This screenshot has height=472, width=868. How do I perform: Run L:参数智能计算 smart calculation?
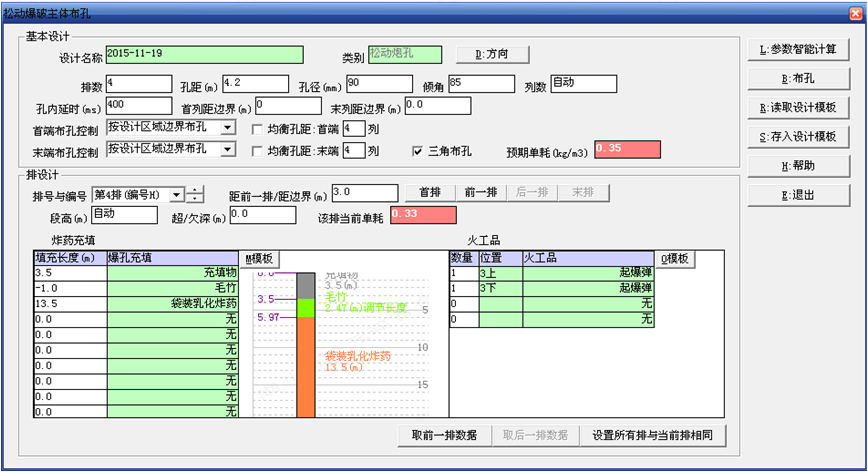click(x=798, y=49)
